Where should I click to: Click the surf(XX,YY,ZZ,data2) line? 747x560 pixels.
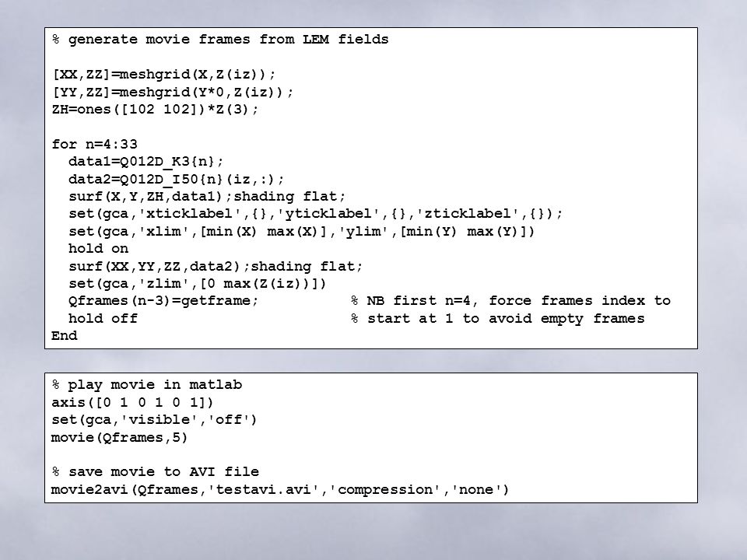click(216, 266)
